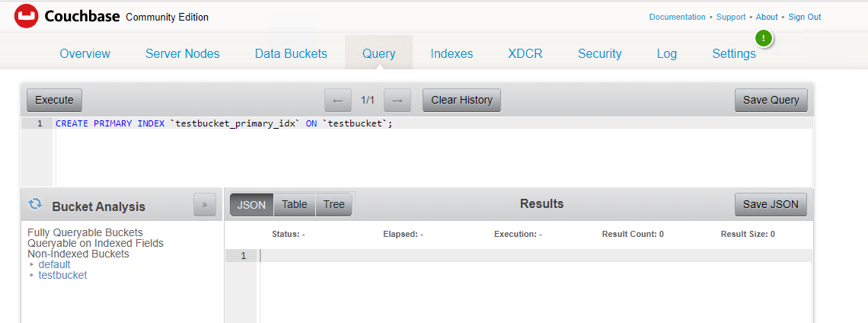This screenshot has width=868, height=323.
Task: Click into the query editor text line
Action: coord(434,123)
